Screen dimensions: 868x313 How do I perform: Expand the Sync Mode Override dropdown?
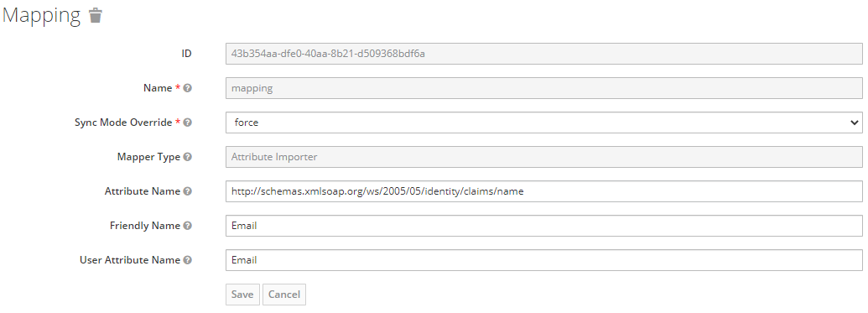click(x=543, y=123)
